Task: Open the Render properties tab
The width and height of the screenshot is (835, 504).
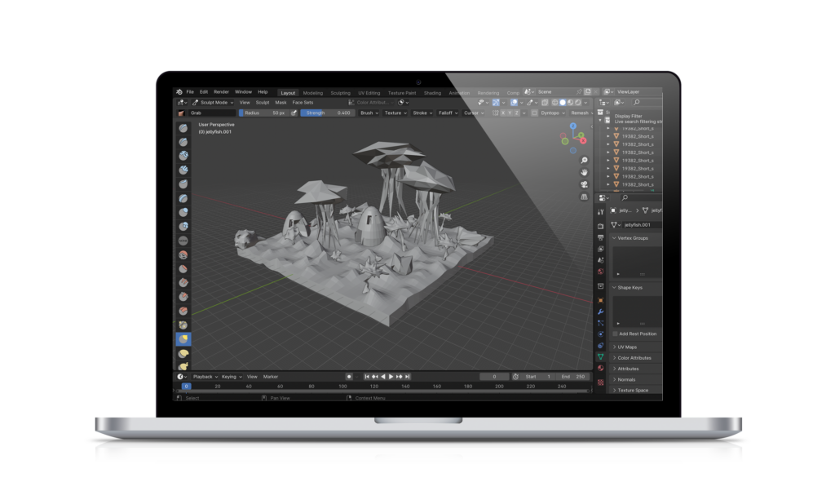Action: tap(601, 226)
